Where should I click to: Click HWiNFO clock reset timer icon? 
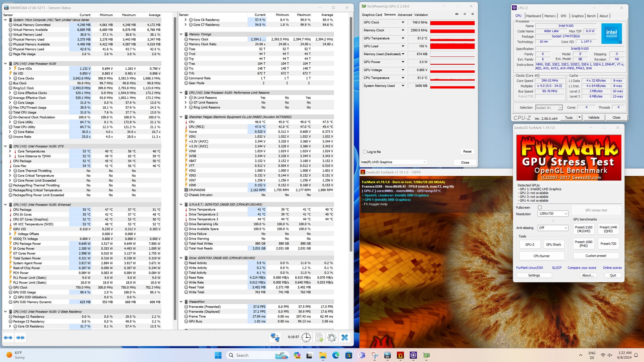(x=306, y=338)
